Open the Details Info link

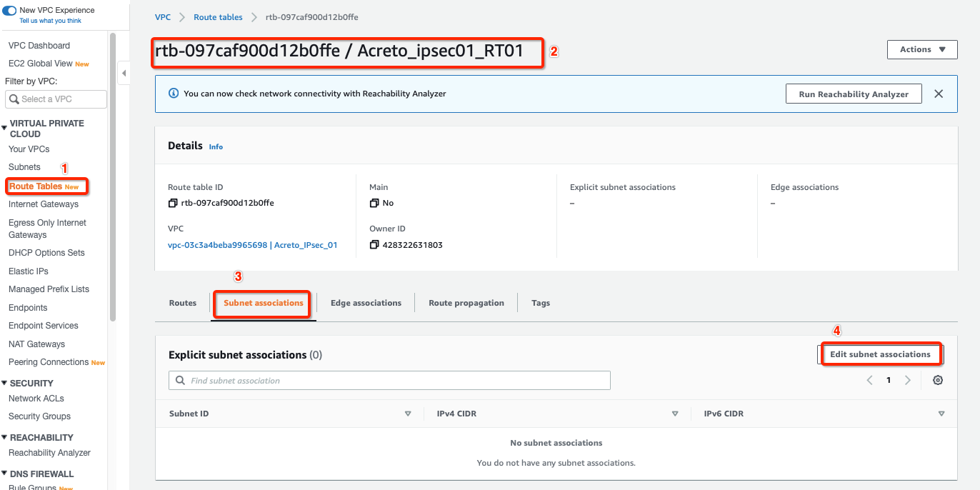pos(216,146)
